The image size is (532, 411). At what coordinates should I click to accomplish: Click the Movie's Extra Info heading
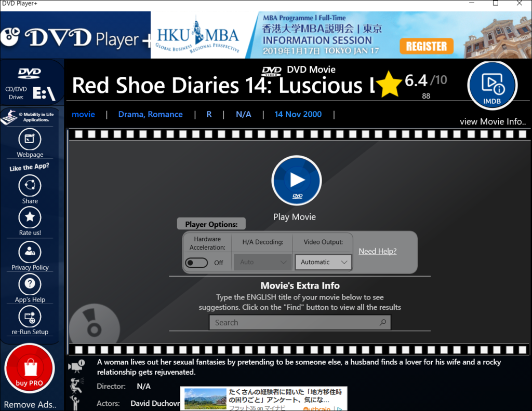coord(300,285)
